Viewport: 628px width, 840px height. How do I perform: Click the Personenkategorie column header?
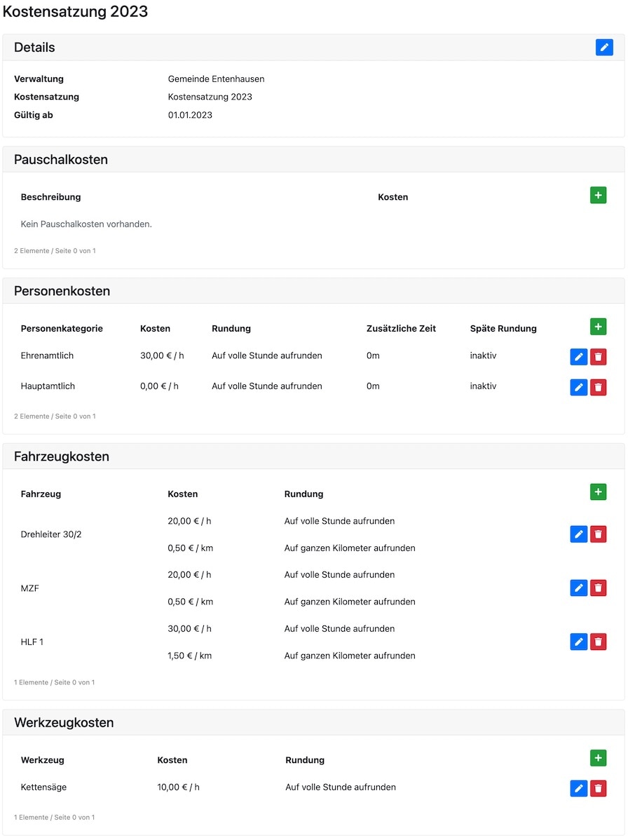click(x=62, y=328)
